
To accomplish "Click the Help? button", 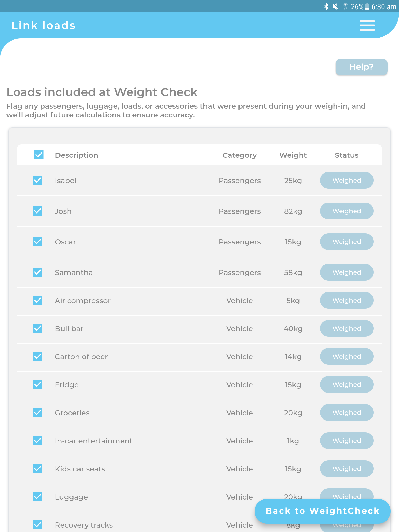I will 361,67.
